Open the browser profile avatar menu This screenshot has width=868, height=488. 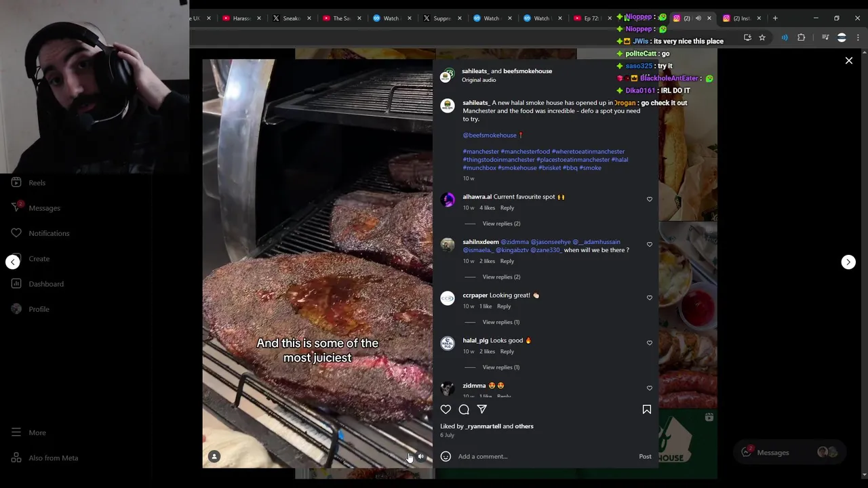[842, 38]
